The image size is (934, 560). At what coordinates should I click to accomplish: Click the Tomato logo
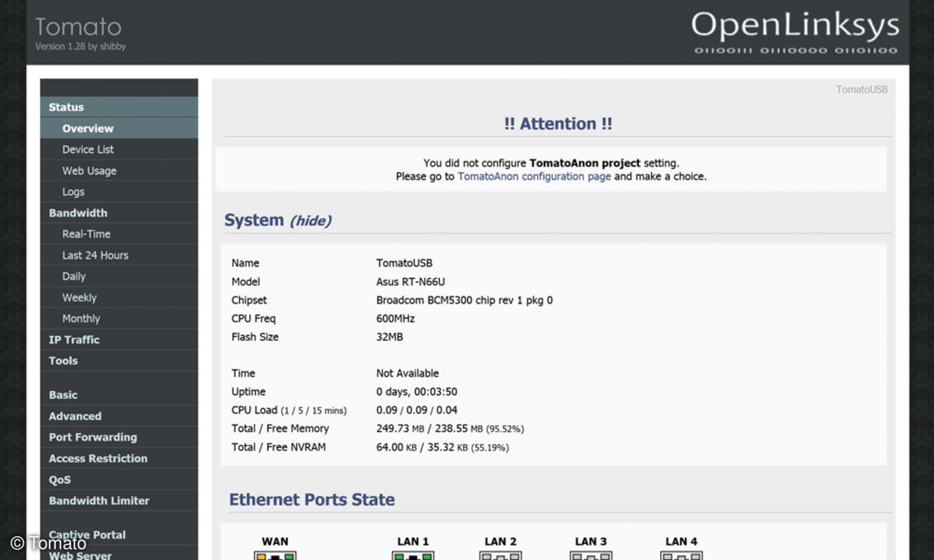point(78,27)
